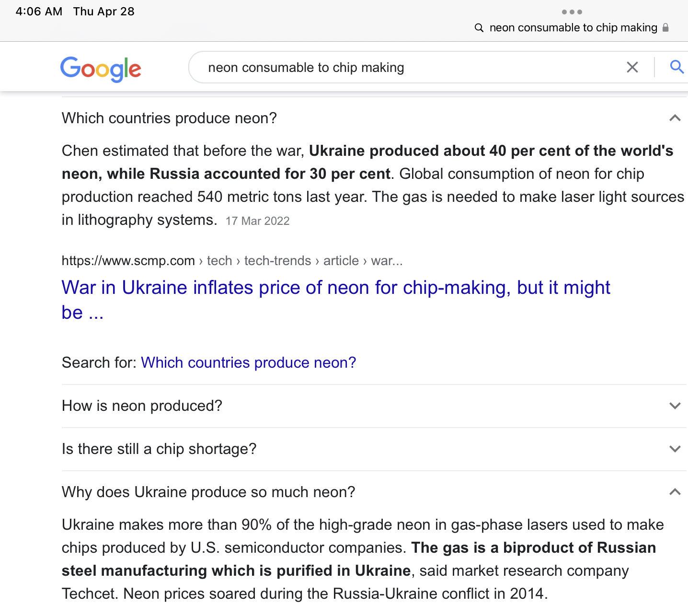This screenshot has height=616, width=688.
Task: Click the Google logo
Action: [101, 69]
